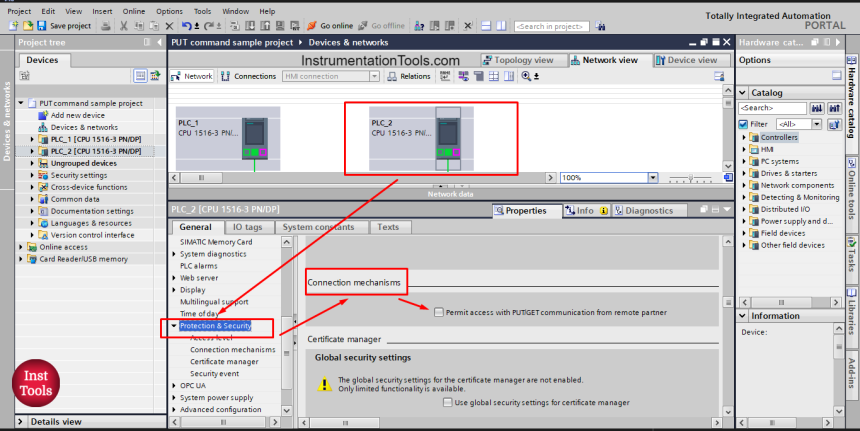Click the Project tree show overview icon

coord(140,76)
